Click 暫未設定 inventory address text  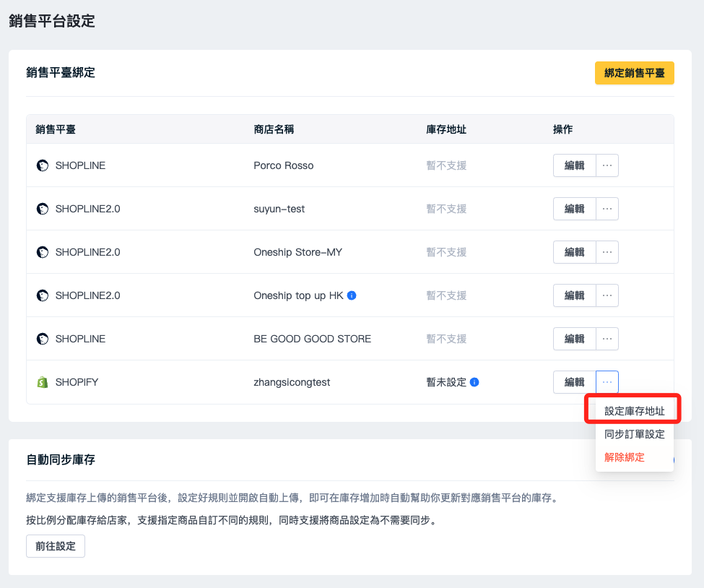pos(446,382)
